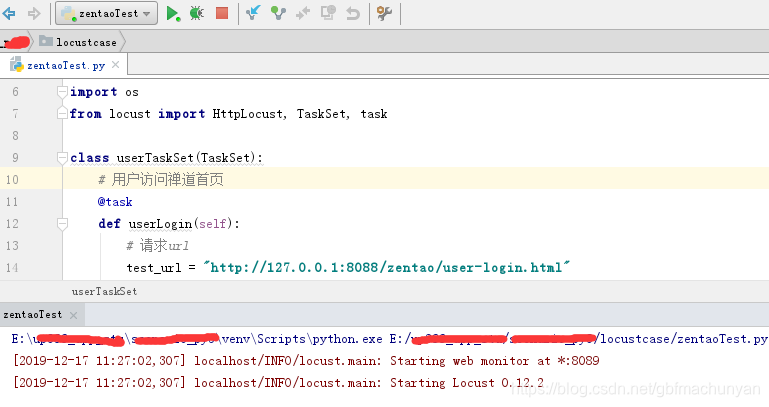Click the '# 请求url' comment
This screenshot has height=407, width=769.
coord(157,246)
